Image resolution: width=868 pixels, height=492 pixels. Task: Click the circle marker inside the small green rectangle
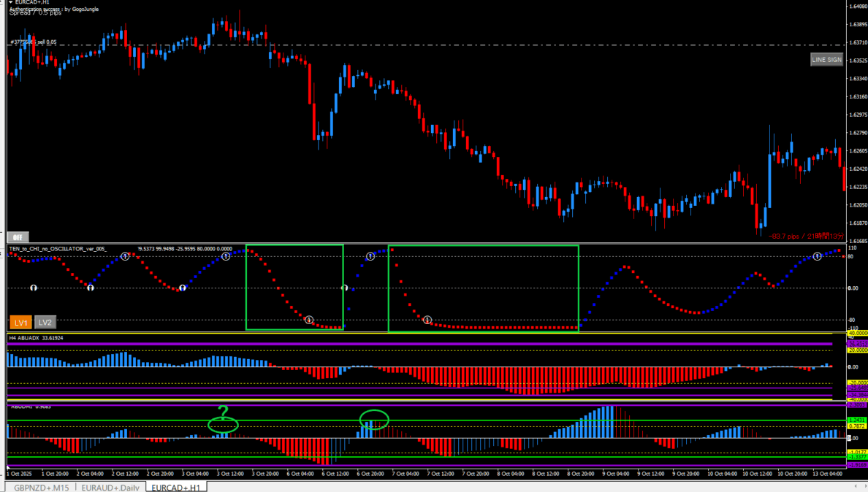(309, 320)
